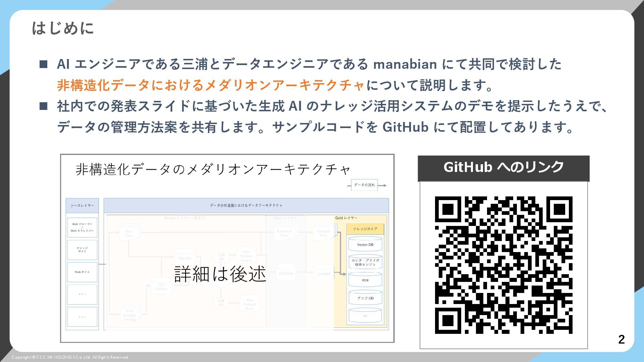
Task: Click the ソースレイヤー header box
Action: 82,205
